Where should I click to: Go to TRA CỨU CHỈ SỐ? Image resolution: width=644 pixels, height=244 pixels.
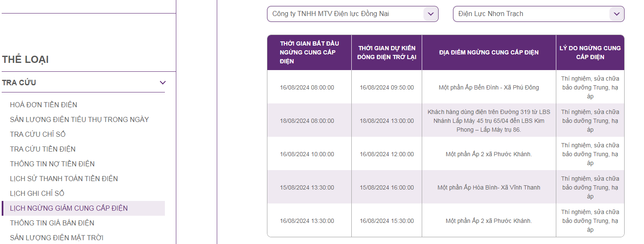click(x=38, y=134)
